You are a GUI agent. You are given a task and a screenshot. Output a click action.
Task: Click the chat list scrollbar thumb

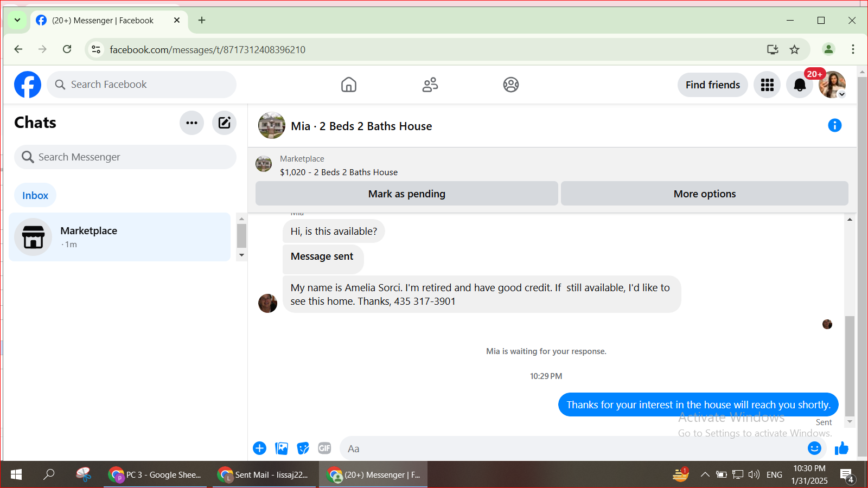pos(241,236)
